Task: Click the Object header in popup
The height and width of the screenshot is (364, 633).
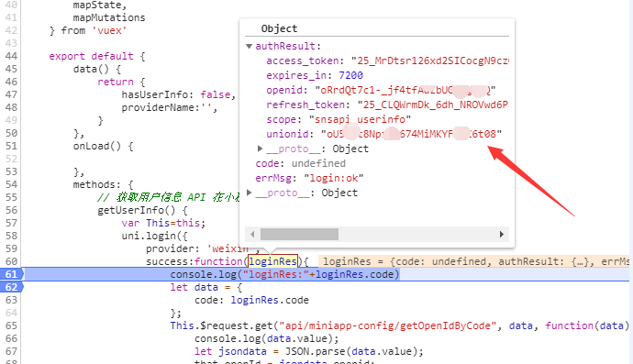Action: click(x=279, y=28)
